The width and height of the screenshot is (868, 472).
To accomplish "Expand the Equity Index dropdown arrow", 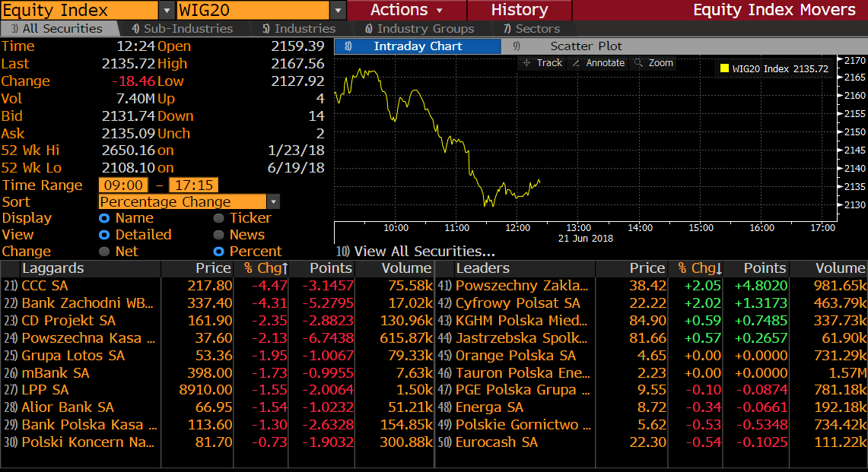I will (x=167, y=11).
